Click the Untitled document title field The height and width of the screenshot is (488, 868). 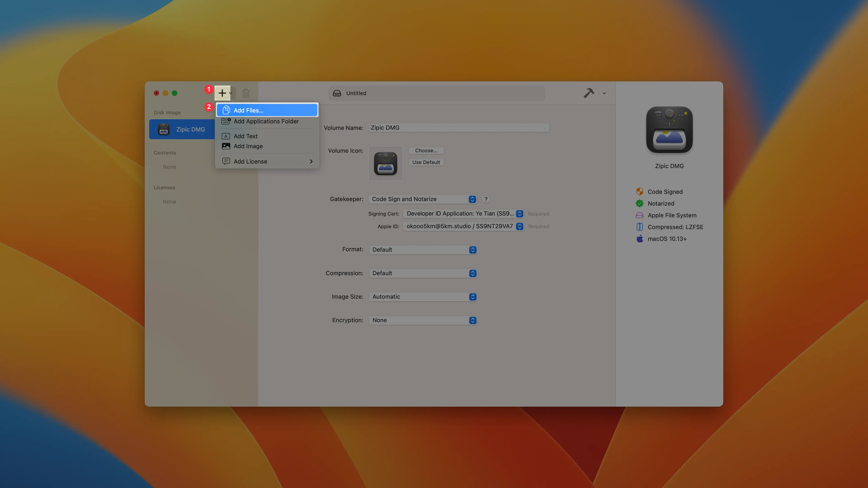pyautogui.click(x=436, y=93)
